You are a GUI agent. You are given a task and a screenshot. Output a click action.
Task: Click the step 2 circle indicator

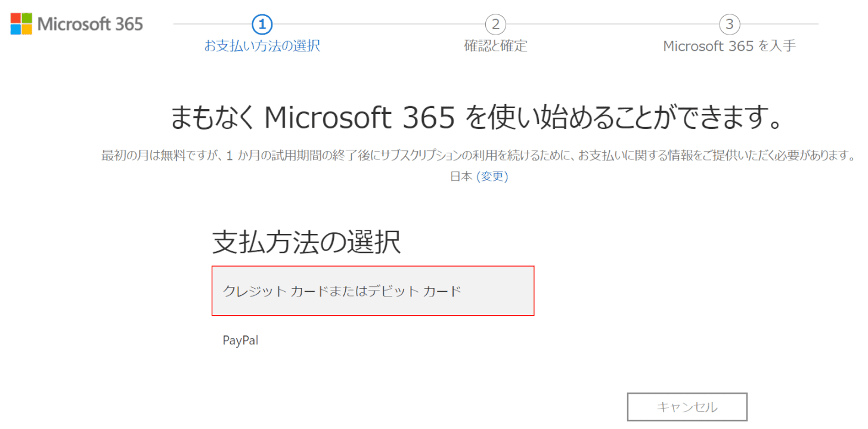pos(495,24)
